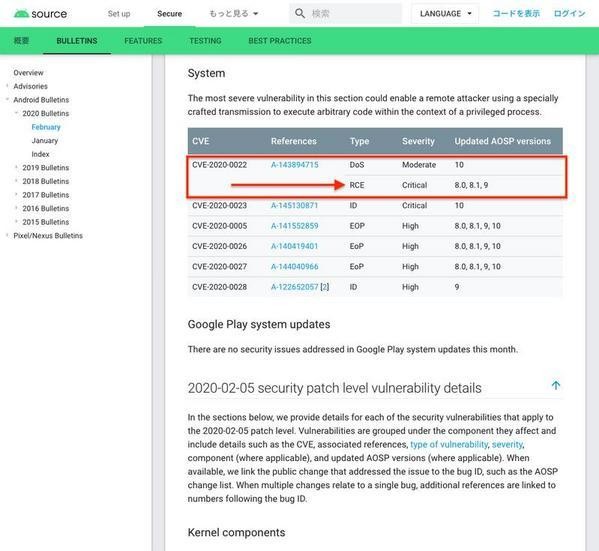Expand the 2017 Bulletins section
Screen dimensions: 599x551
pyautogui.click(x=16, y=195)
